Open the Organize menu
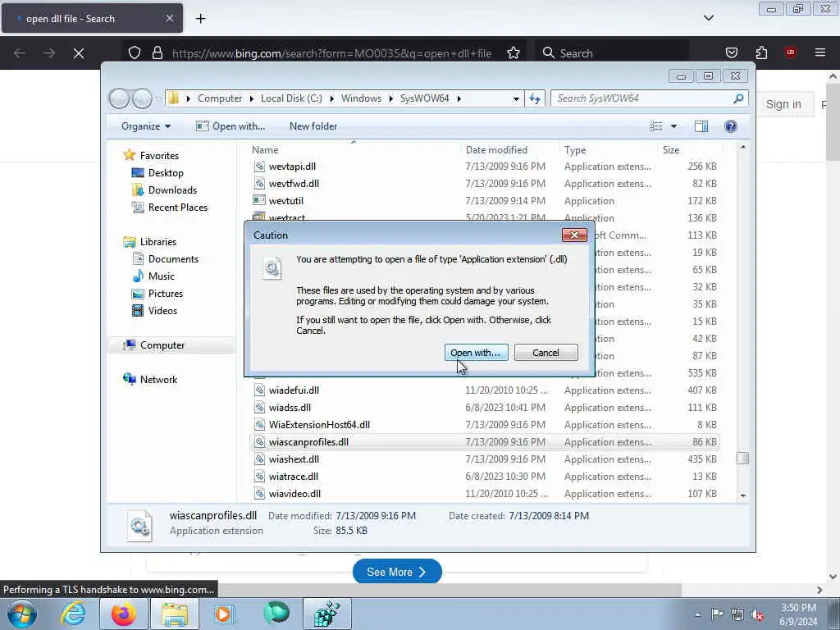This screenshot has height=630, width=840. pyautogui.click(x=146, y=126)
